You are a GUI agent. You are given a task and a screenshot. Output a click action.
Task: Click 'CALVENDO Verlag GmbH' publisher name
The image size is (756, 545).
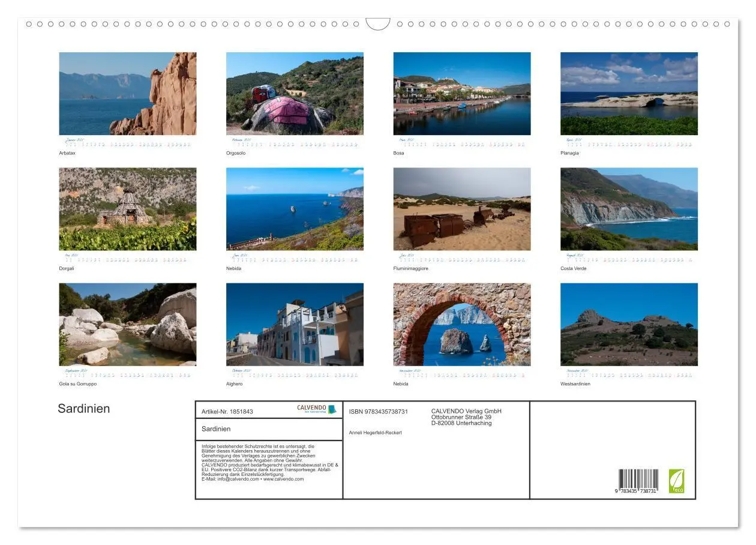(x=466, y=411)
